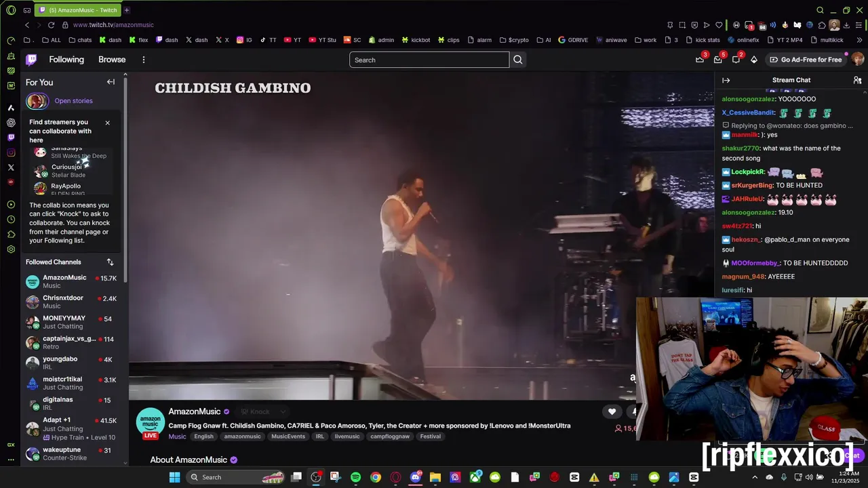Select moistcr1tikal channel
The width and height of the screenshot is (868, 488).
pyautogui.click(x=73, y=383)
